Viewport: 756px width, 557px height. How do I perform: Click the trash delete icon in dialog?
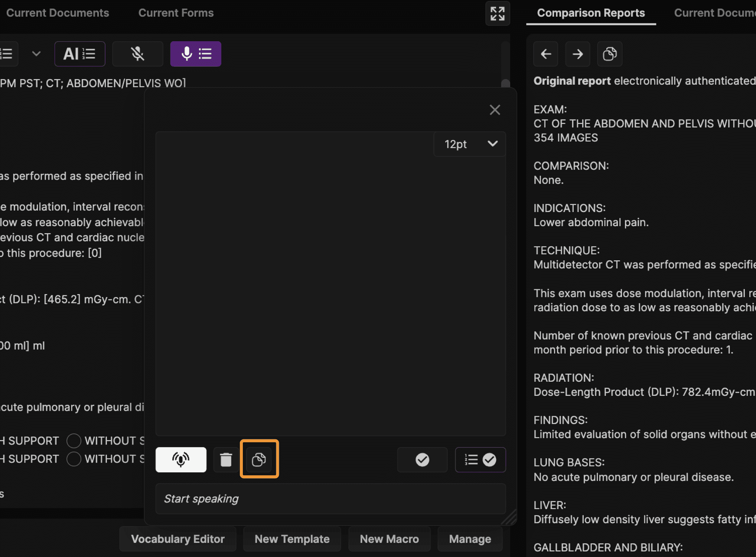226,460
